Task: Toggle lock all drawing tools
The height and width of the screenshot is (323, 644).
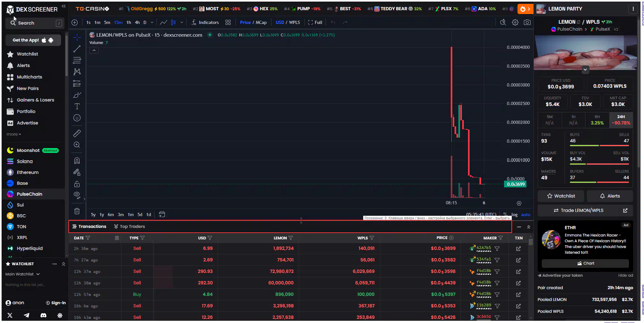Action: tap(77, 184)
